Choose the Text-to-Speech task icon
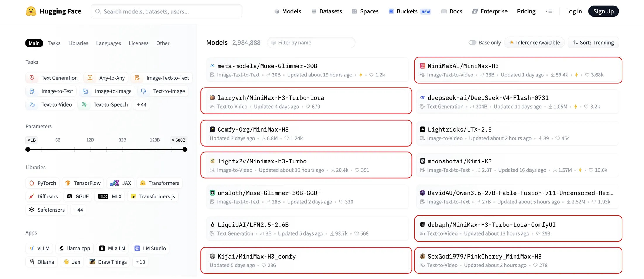This screenshot has width=644, height=279. (84, 104)
